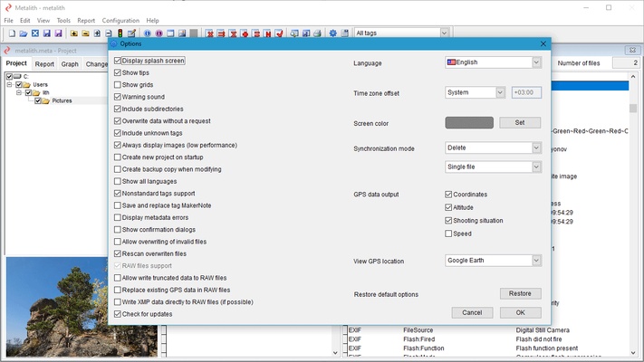
Task: Open the Language dropdown showing English
Action: click(x=494, y=62)
